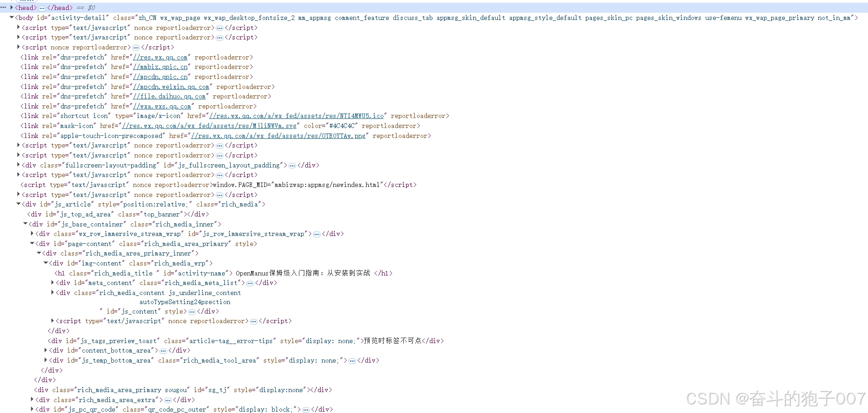Open the //res.wx.qq.com dns-prefetch link
868x413 pixels.
point(160,57)
